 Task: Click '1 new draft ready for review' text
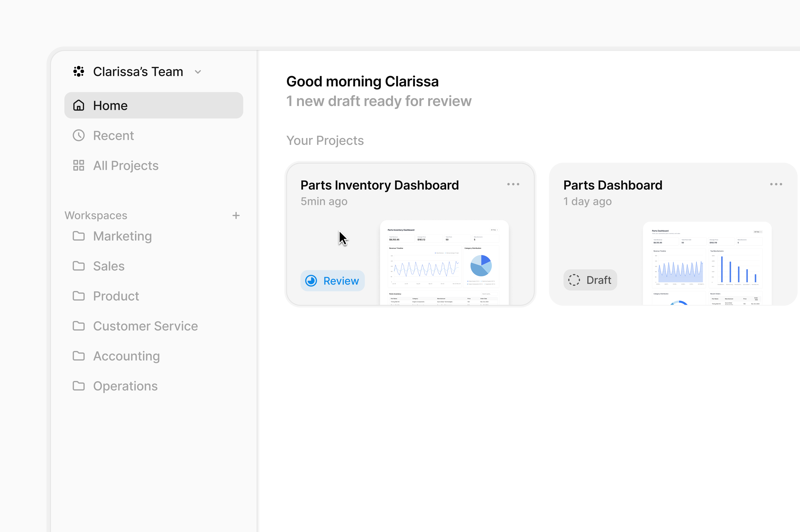(x=379, y=101)
